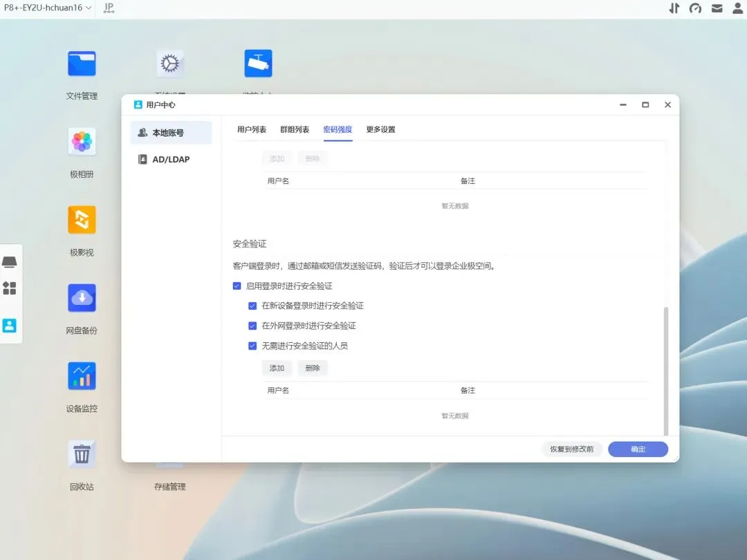Open the 网盘备份 cloud backup app
Image resolution: width=747 pixels, height=560 pixels.
[x=82, y=297]
